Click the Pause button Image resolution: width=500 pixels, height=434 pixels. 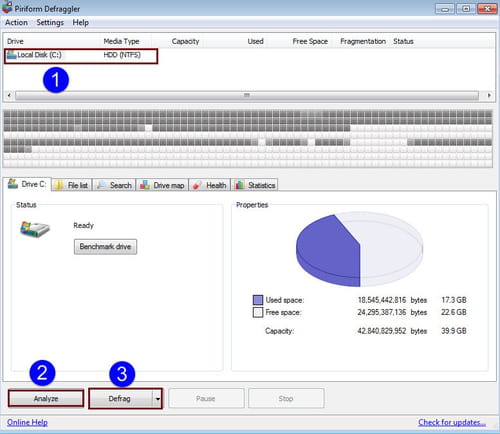(206, 398)
